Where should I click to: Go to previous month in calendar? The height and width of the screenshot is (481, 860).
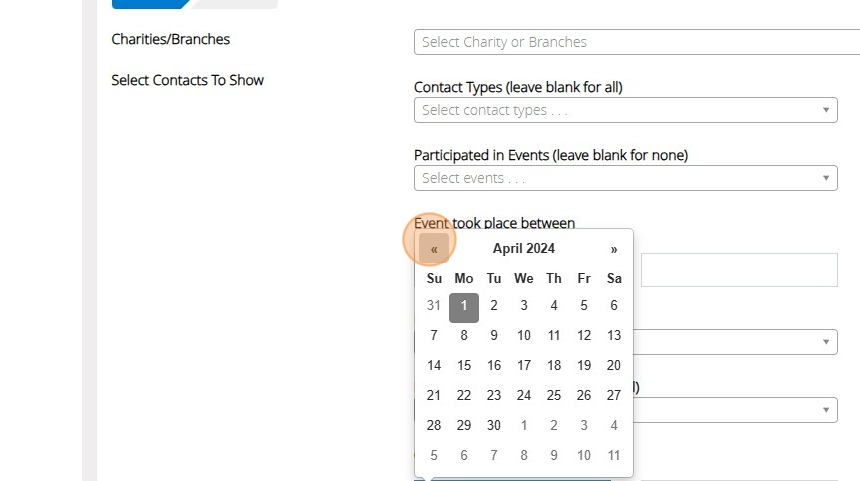pos(434,249)
